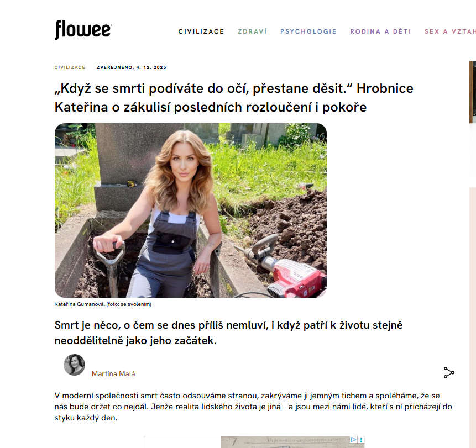Click the advertisement banner below the article text
Screen dimensions: 476x448
pos(254,442)
